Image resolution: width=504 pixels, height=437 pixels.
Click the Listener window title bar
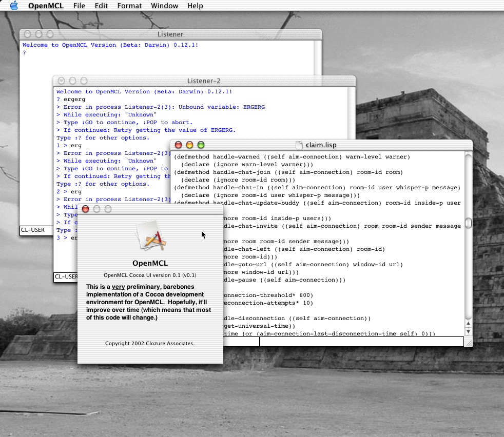170,34
